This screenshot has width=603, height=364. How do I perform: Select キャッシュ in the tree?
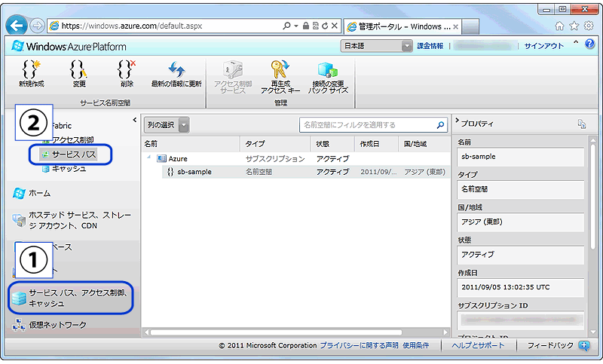64,169
